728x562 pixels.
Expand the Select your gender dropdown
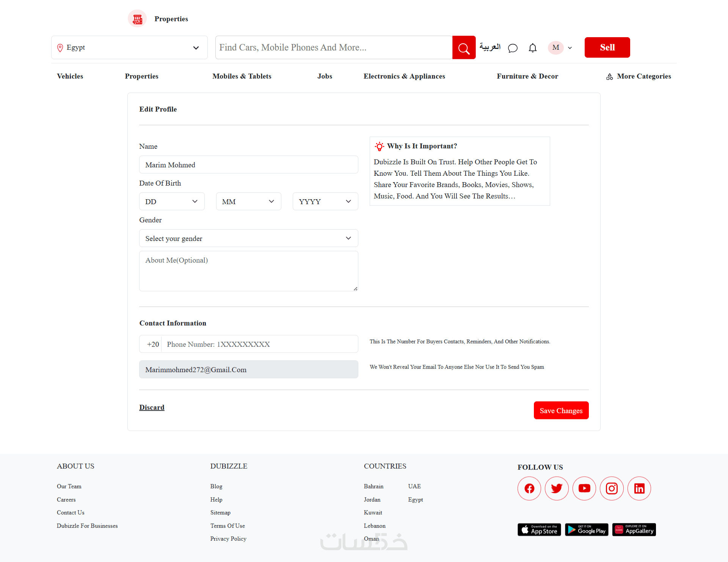(248, 238)
